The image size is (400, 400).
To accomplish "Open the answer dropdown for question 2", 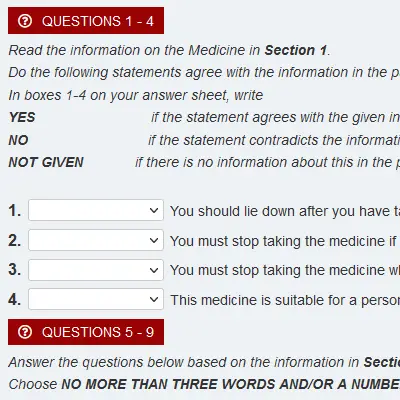I will (x=96, y=240).
